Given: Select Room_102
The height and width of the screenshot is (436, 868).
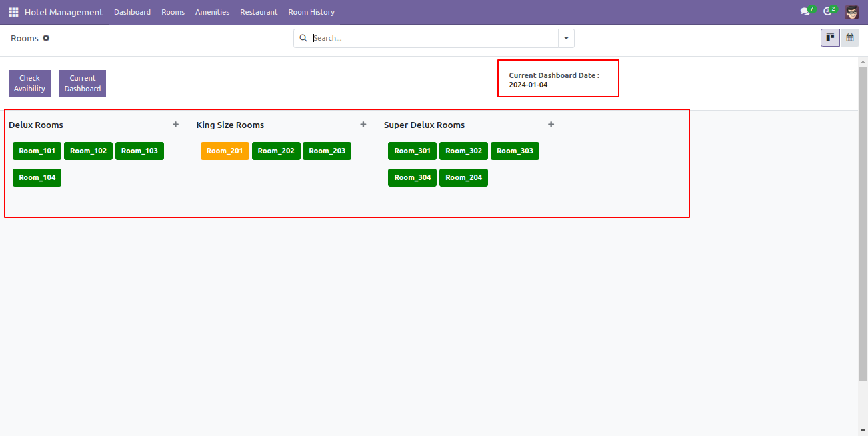Looking at the screenshot, I should click(x=89, y=151).
